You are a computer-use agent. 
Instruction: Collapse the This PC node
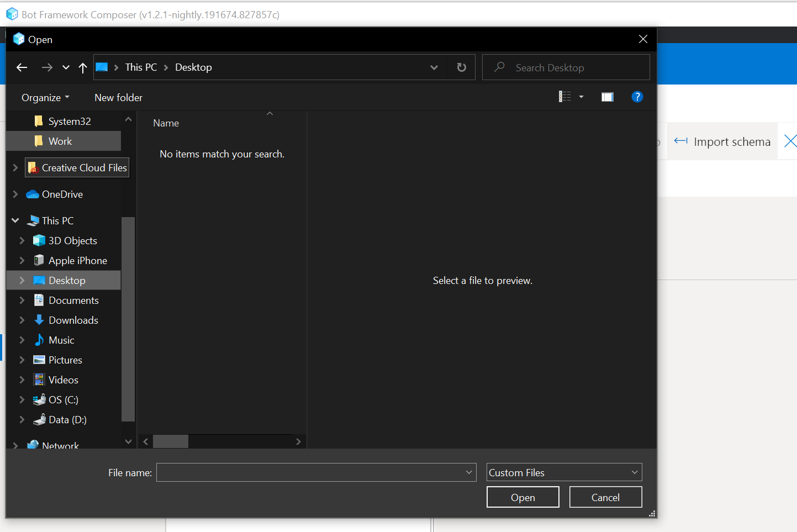(15, 220)
